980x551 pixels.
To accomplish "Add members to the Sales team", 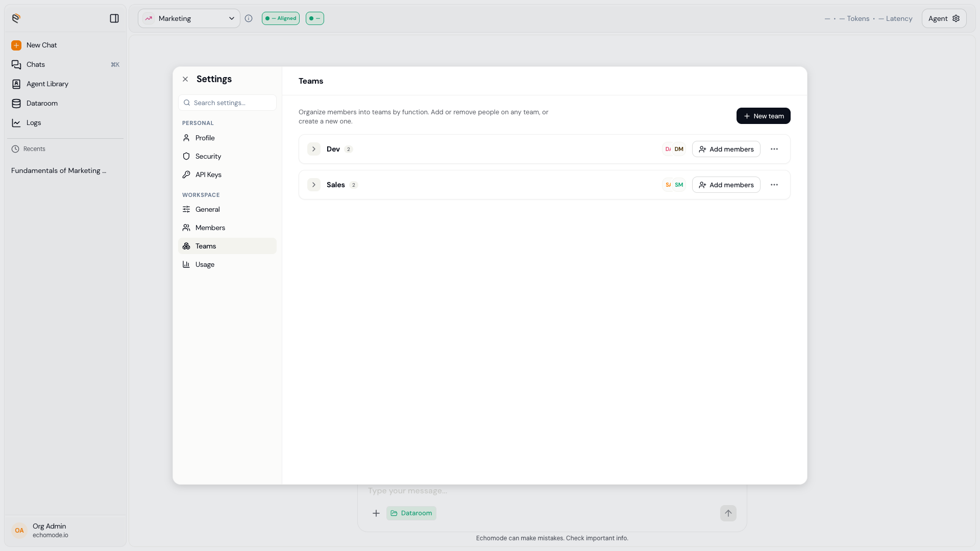I will (726, 185).
